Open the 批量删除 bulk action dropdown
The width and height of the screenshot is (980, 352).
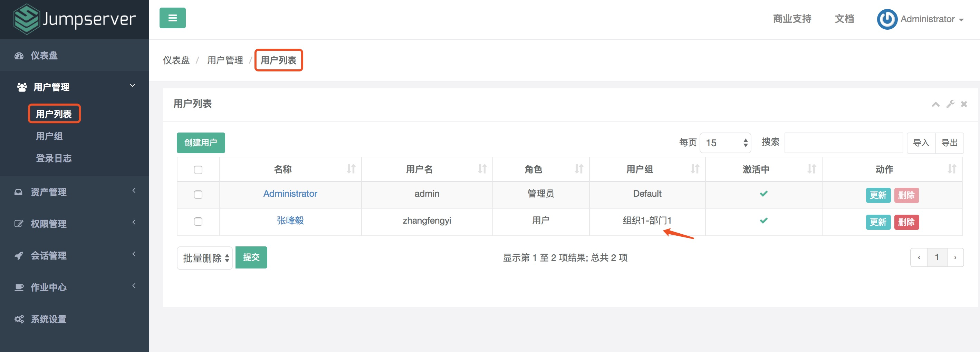pos(205,258)
